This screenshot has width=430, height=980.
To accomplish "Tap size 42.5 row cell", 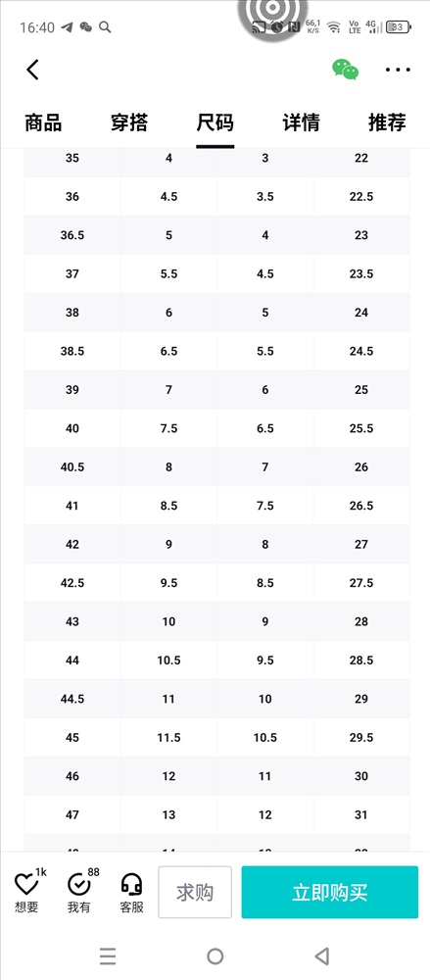I will tap(72, 583).
